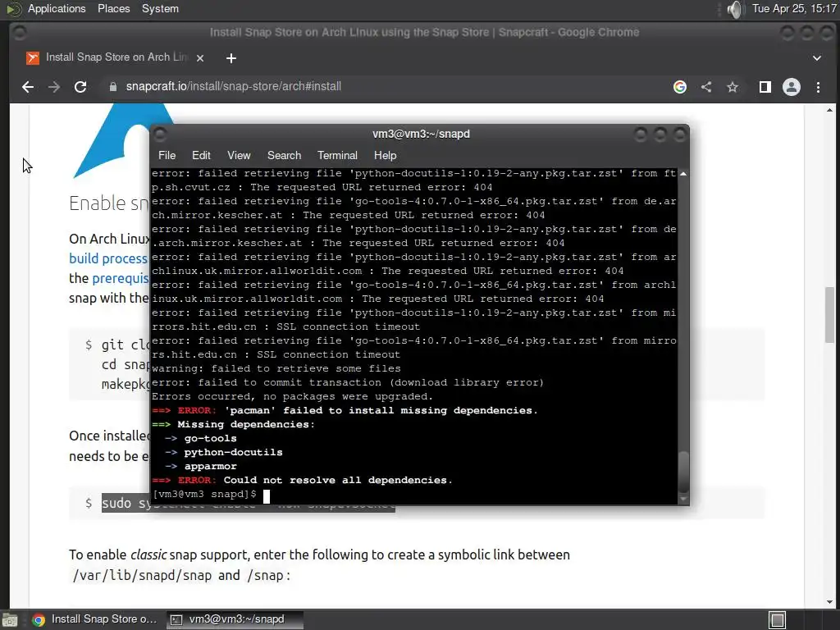840x630 pixels.
Task: Open the Terminal menu in terminal
Action: pyautogui.click(x=337, y=155)
